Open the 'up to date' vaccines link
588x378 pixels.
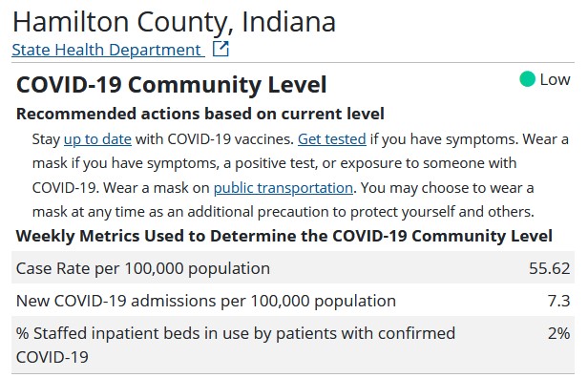[x=98, y=139]
